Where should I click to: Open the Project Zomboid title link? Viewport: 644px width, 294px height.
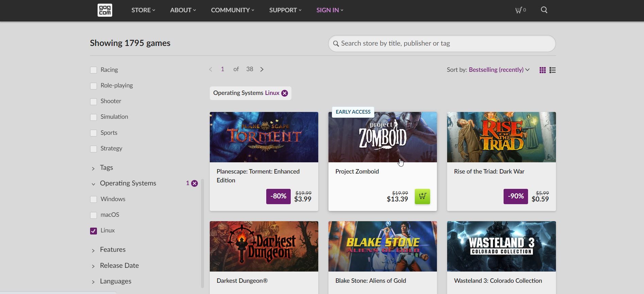click(357, 171)
